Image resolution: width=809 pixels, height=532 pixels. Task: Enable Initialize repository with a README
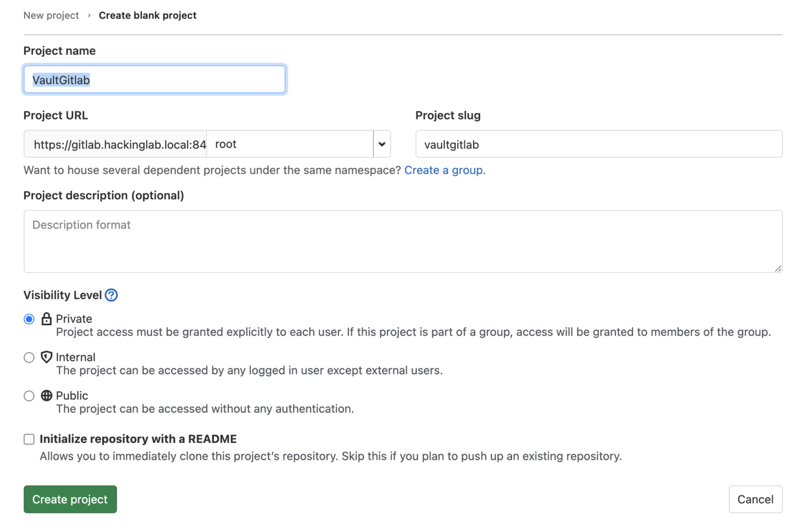(x=29, y=439)
